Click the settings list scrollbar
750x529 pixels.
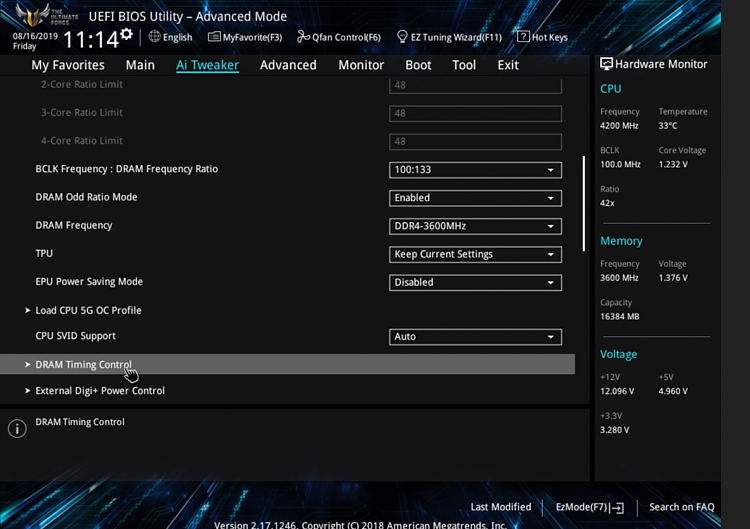point(584,203)
